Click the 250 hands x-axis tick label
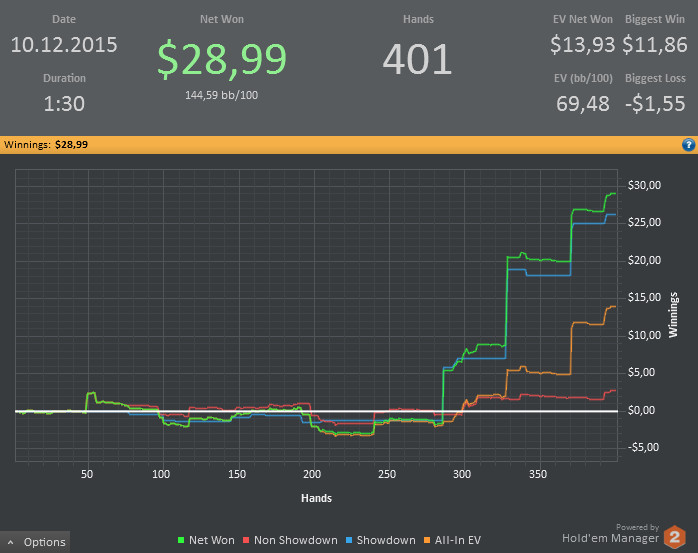This screenshot has height=553, width=698. coord(387,474)
